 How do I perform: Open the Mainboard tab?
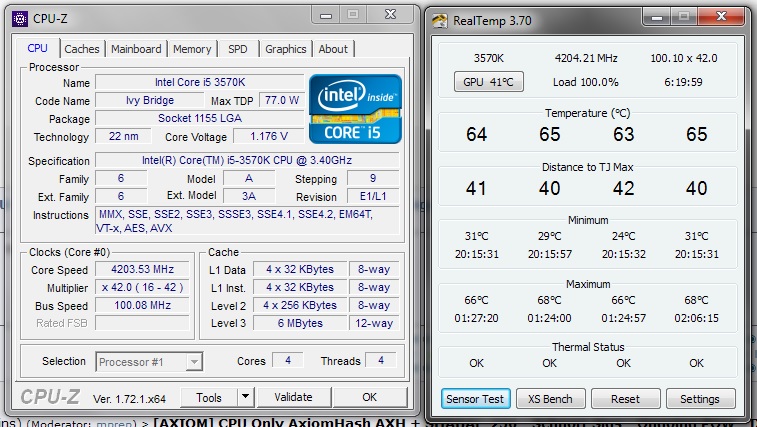click(136, 49)
